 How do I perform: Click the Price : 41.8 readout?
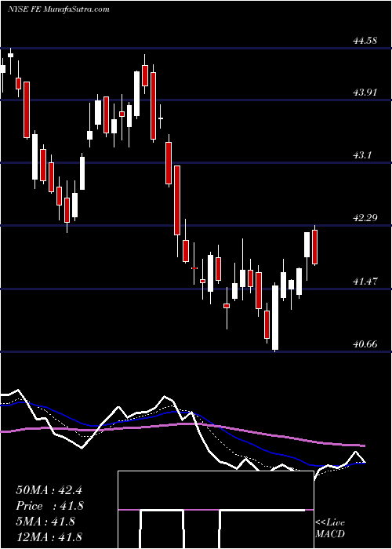pyautogui.click(x=49, y=506)
